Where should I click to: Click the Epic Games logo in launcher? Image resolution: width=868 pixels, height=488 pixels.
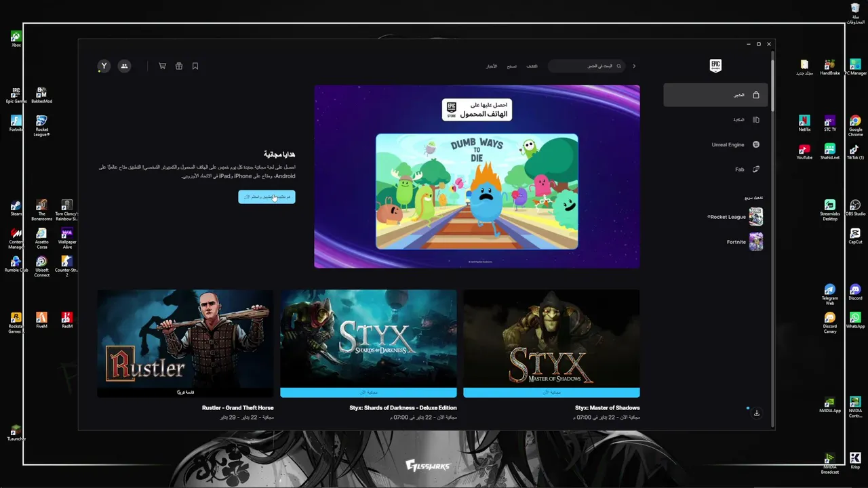click(x=715, y=66)
